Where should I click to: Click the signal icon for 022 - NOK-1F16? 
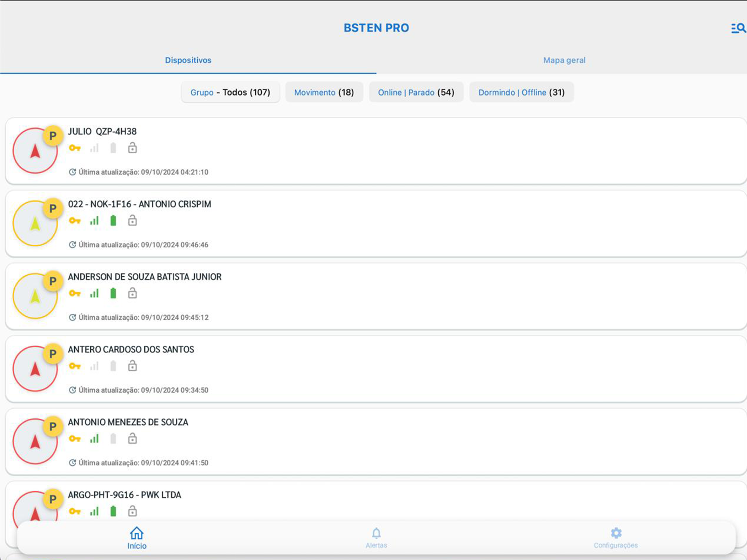click(x=94, y=221)
